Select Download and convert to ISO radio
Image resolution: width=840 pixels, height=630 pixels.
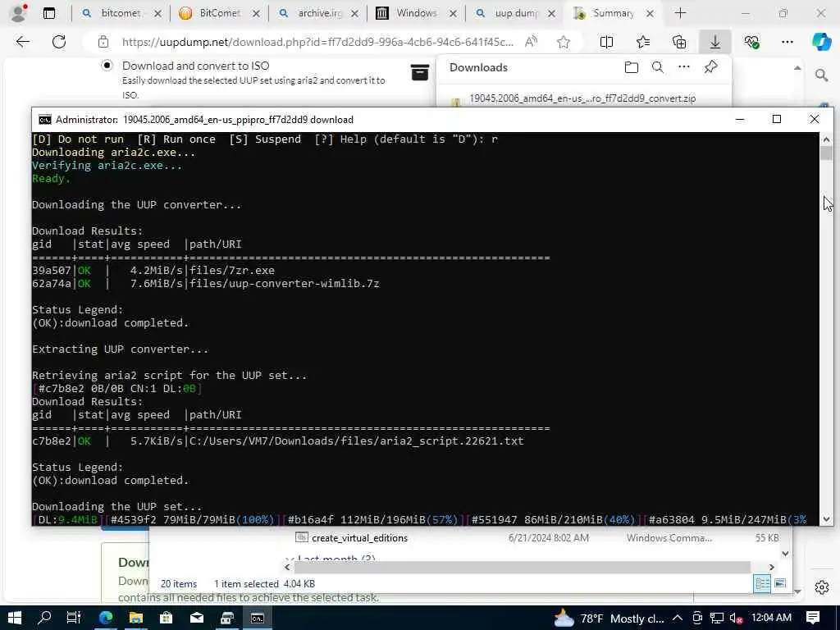107,66
